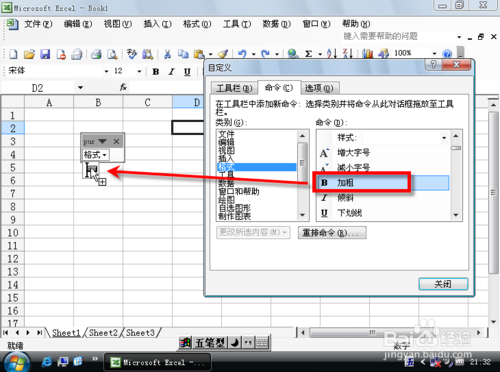This screenshot has height=372, width=500.
Task: Toggle the Drawing toolbar icon
Action: [383, 54]
